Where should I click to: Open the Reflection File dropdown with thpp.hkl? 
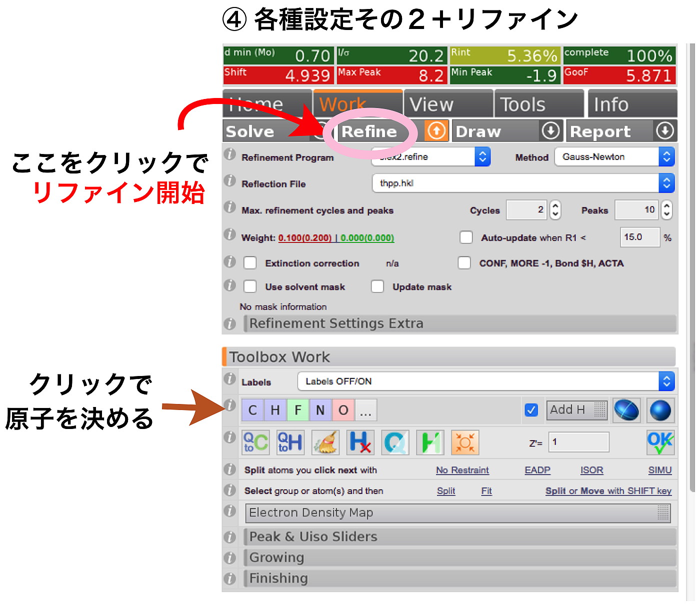(666, 183)
